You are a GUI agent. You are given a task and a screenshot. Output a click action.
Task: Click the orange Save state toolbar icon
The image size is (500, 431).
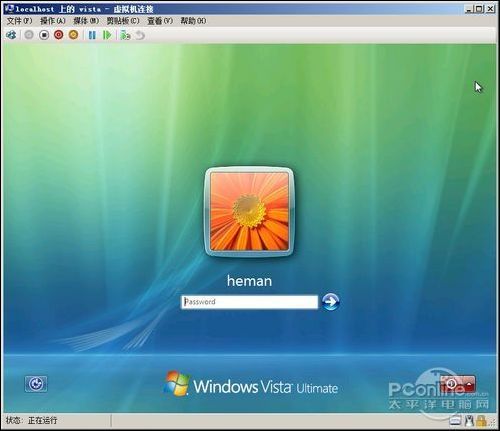[73, 35]
